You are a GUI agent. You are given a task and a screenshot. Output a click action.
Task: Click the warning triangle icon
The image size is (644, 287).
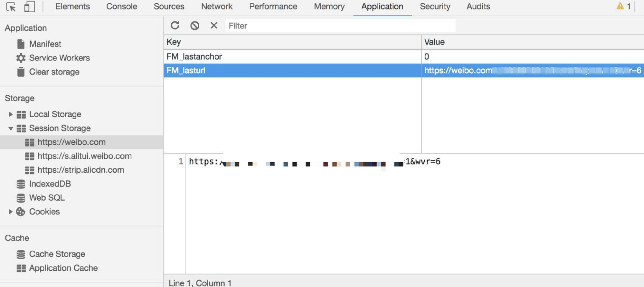pos(620,6)
